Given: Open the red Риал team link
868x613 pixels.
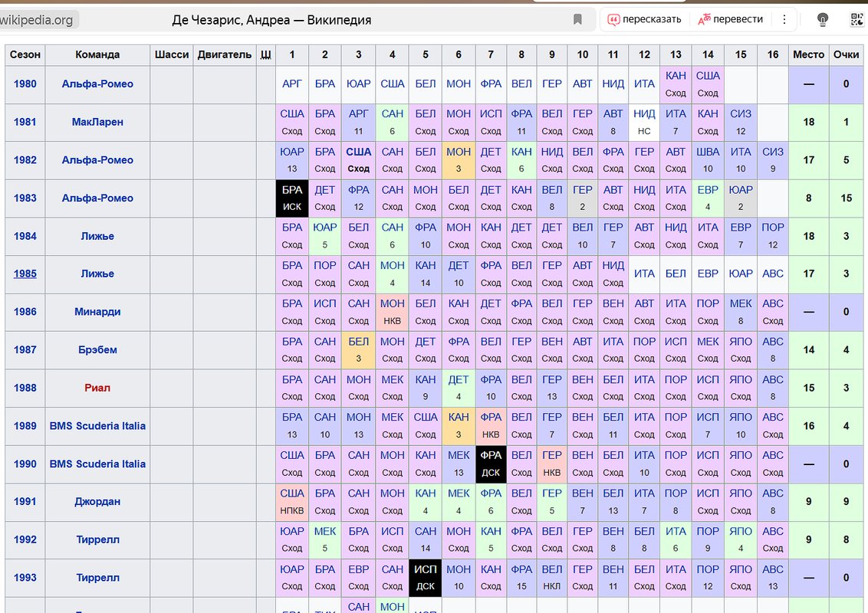Looking at the screenshot, I should tap(97, 388).
